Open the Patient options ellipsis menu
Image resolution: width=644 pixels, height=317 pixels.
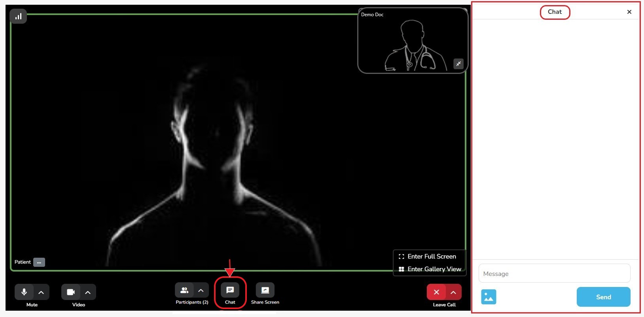(x=39, y=262)
